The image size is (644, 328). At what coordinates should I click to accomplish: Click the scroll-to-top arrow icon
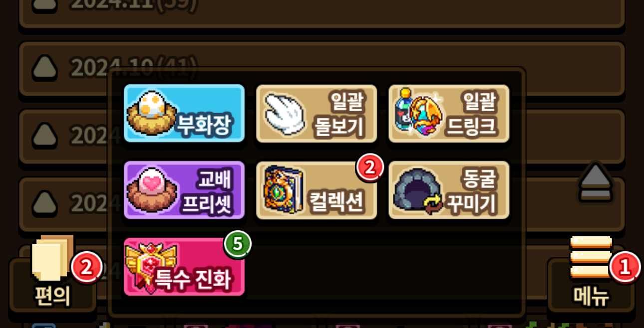596,181
